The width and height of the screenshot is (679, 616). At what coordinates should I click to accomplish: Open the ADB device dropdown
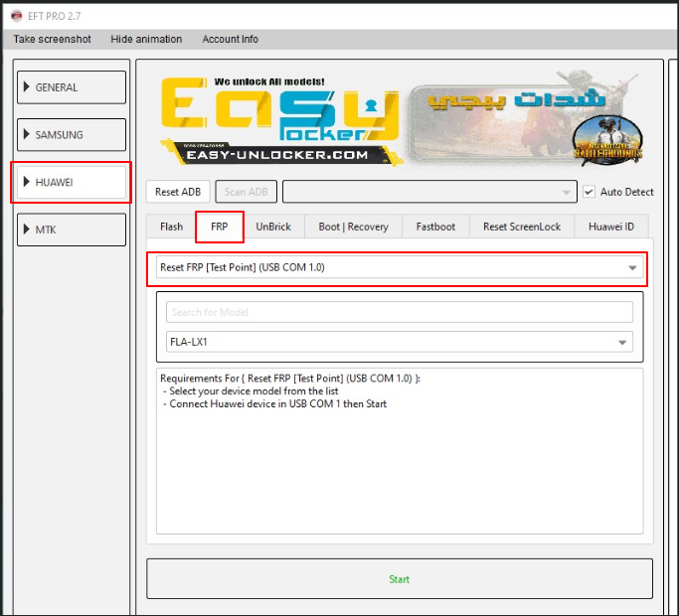click(429, 192)
